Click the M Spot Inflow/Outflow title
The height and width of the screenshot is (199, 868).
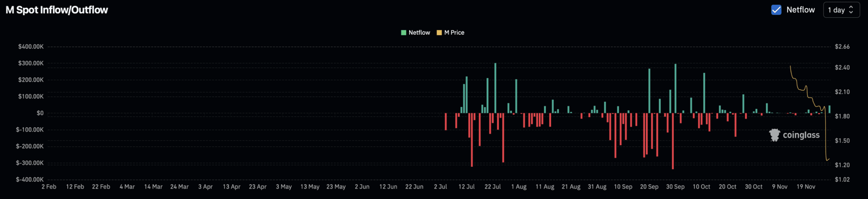click(57, 10)
